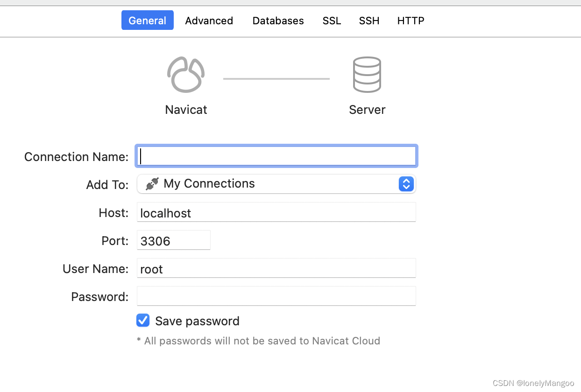Click the Host field containing localhost
The width and height of the screenshot is (581, 392).
(276, 212)
